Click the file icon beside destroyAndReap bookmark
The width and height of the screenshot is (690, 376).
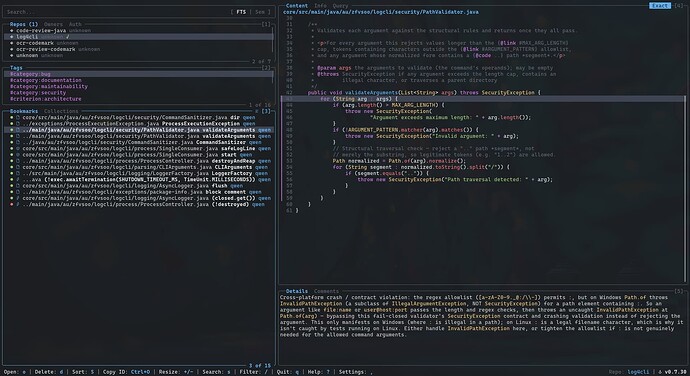click(x=18, y=161)
